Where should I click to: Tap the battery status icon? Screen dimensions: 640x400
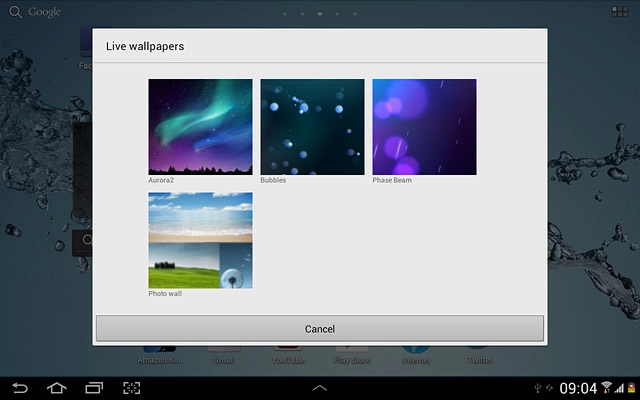tap(630, 388)
